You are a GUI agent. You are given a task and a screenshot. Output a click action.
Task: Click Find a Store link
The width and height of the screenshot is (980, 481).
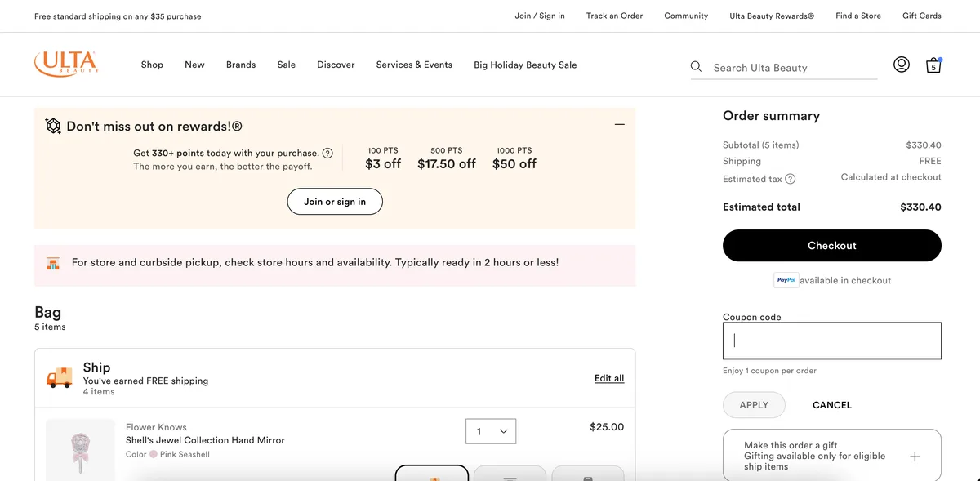(x=858, y=16)
